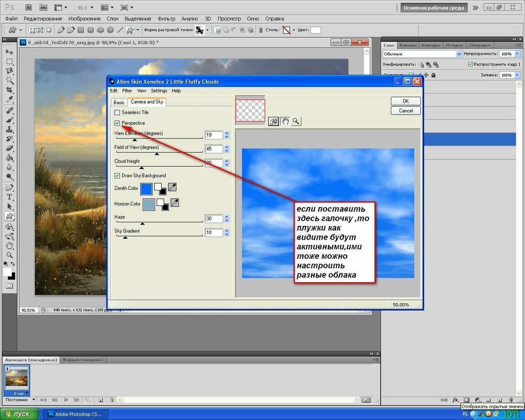
Task: Click the Horizon Color swatch
Action: [149, 205]
